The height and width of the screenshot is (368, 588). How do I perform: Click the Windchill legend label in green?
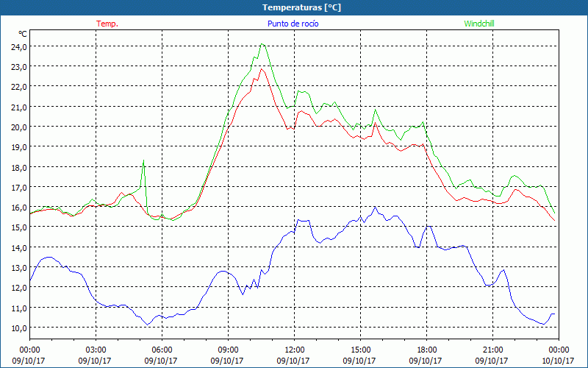(x=479, y=24)
